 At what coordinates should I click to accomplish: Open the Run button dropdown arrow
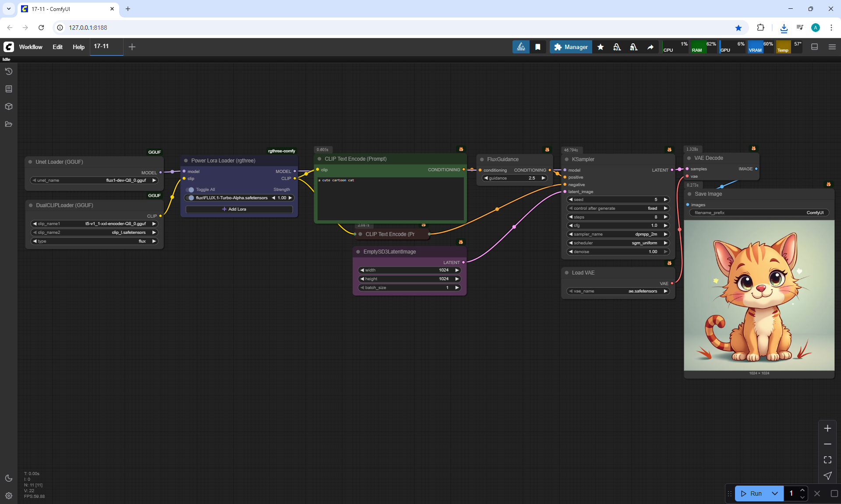point(775,493)
